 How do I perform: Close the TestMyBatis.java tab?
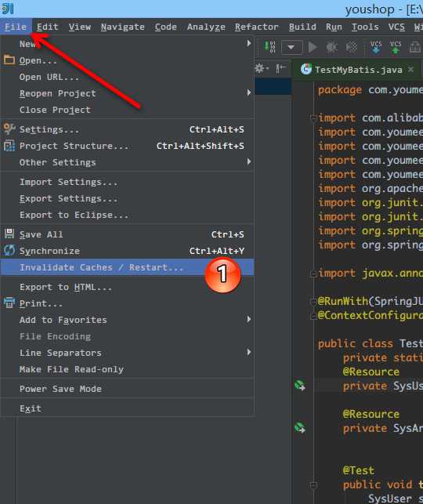click(410, 69)
